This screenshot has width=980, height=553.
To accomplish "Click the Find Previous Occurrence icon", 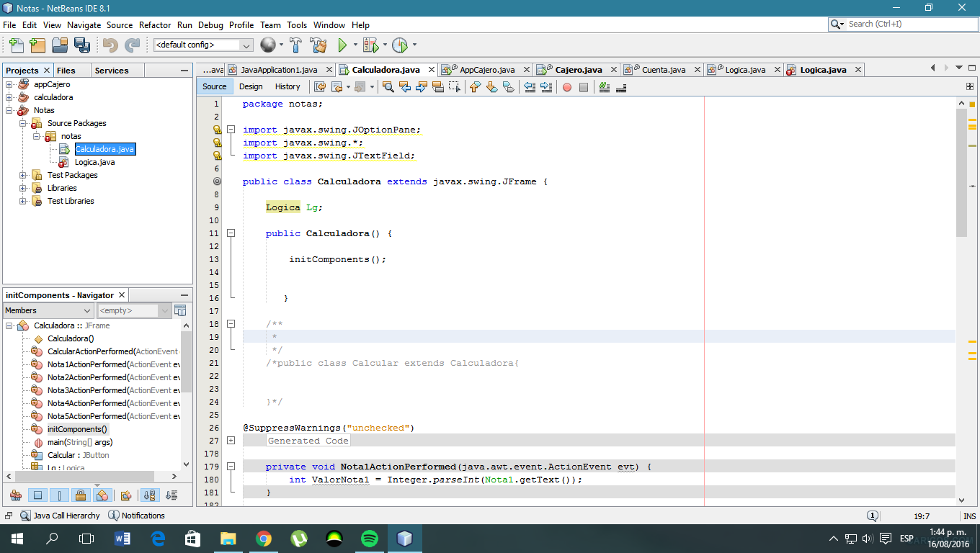I will point(404,86).
